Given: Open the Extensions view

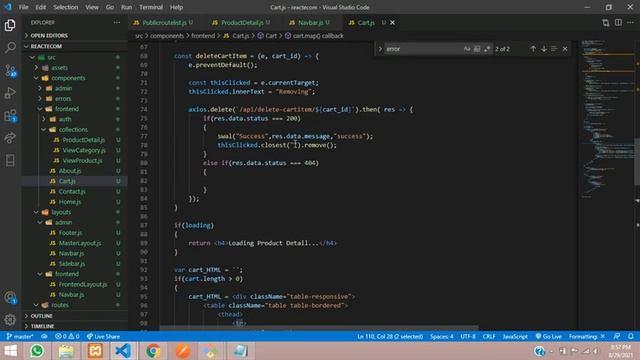Looking at the screenshot, I should [10, 116].
